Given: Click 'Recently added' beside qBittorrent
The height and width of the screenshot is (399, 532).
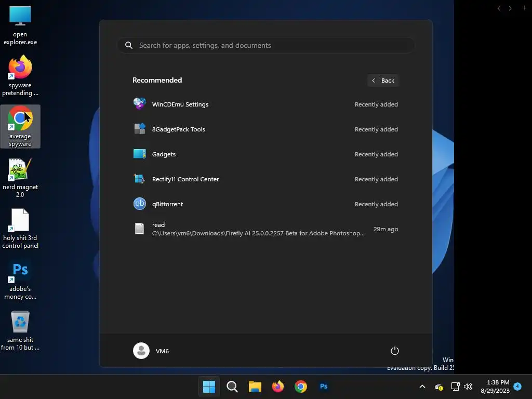Looking at the screenshot, I should (376, 204).
